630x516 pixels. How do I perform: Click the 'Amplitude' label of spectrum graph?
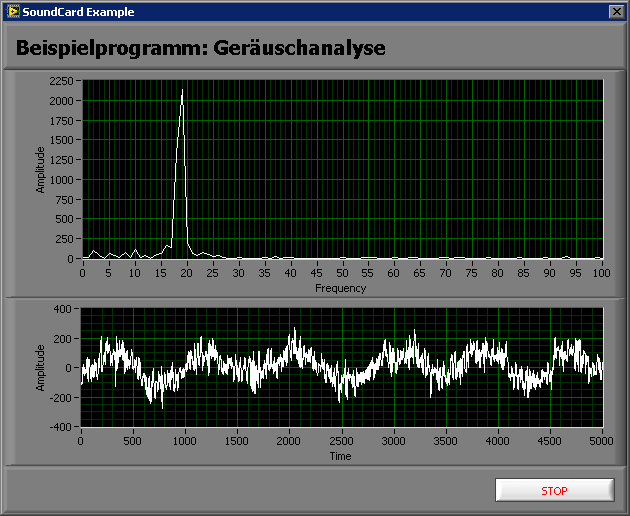[x=40, y=170]
